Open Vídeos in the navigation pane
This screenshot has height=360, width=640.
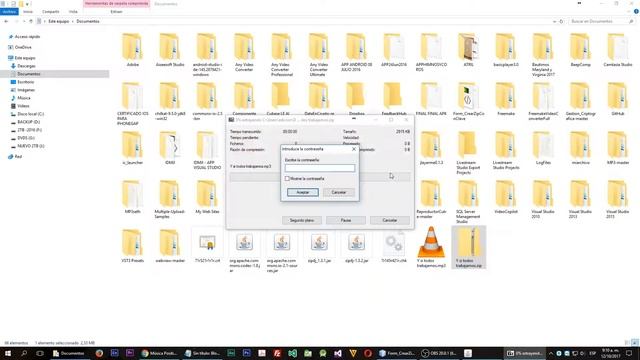pyautogui.click(x=23, y=106)
